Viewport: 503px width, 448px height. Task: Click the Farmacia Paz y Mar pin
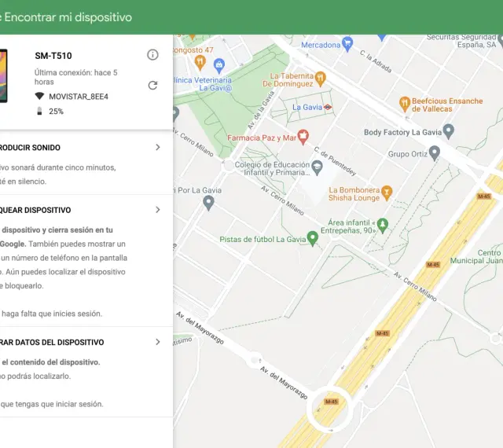point(303,138)
